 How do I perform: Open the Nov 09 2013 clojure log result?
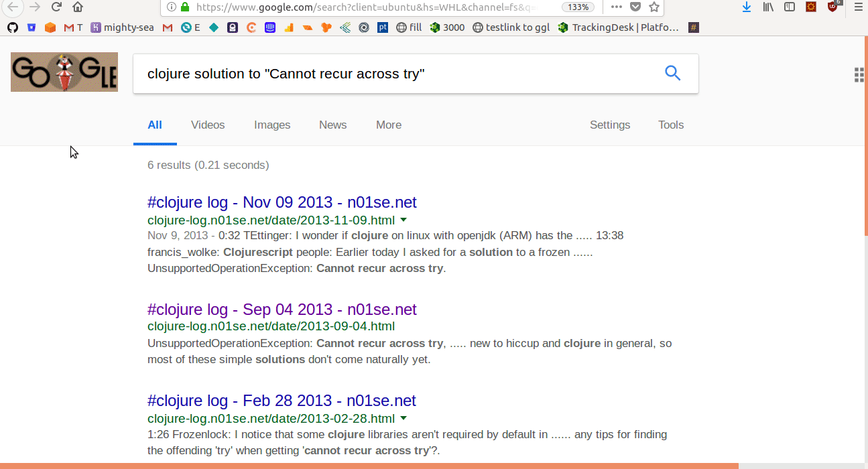(282, 202)
